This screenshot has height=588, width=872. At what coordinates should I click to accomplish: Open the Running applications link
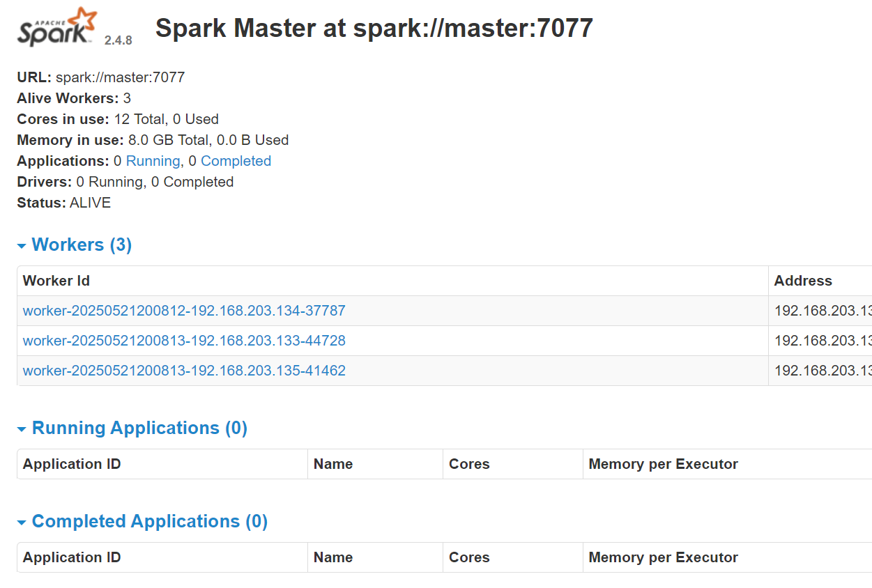point(153,161)
